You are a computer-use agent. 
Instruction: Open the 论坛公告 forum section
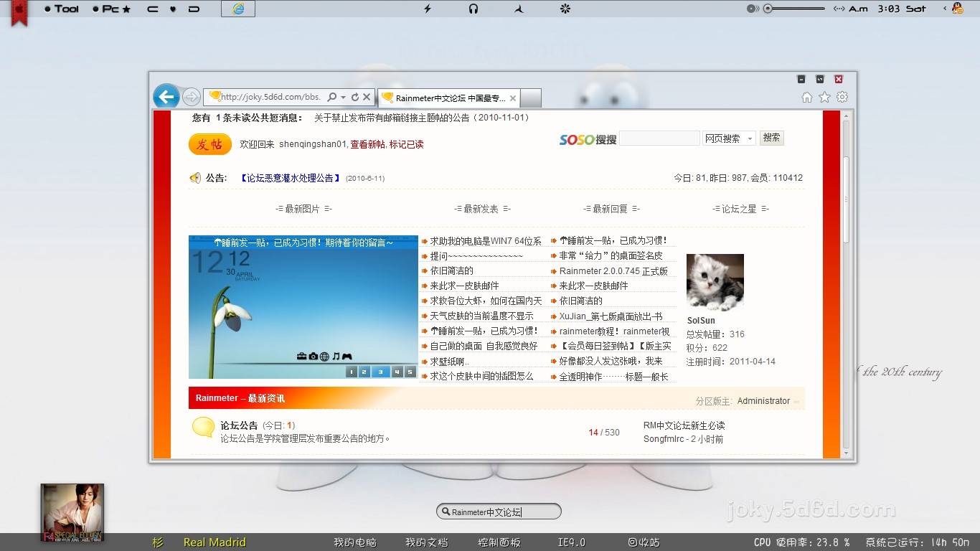pos(239,425)
